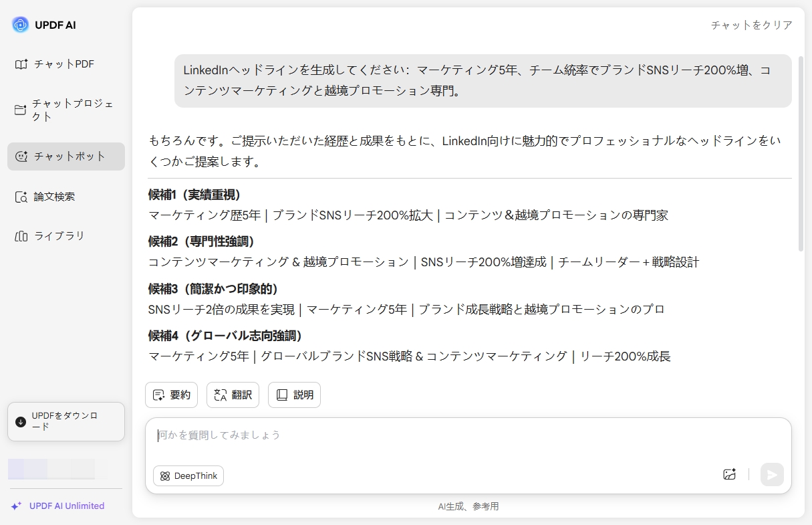Click the heading 候補2（専門性強調）
The height and width of the screenshot is (525, 812).
[x=202, y=241]
